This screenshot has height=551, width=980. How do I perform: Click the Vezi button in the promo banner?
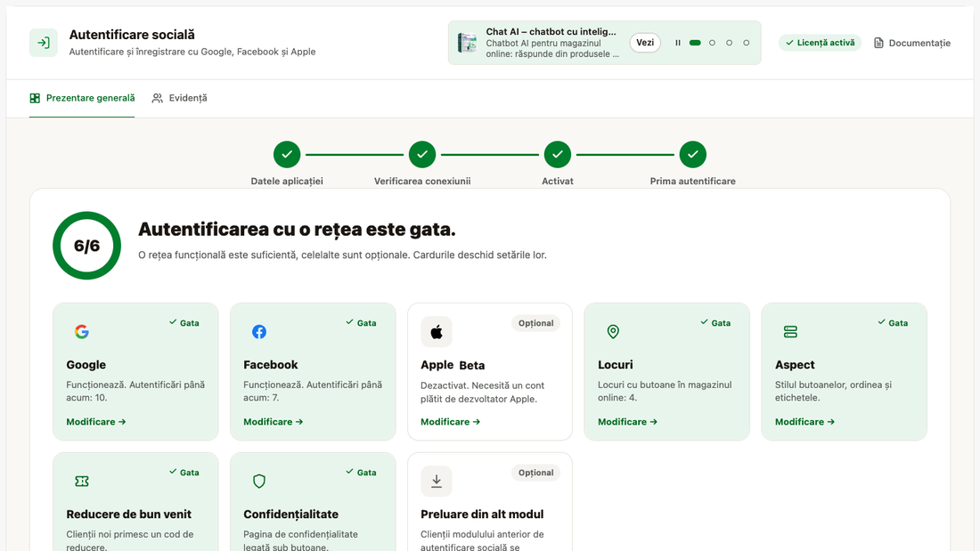pos(645,43)
